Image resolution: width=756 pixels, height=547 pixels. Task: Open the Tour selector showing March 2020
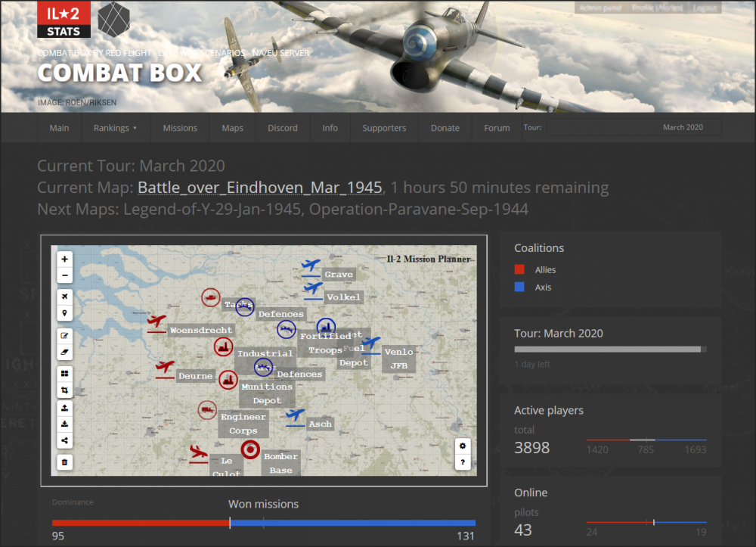click(x=634, y=127)
